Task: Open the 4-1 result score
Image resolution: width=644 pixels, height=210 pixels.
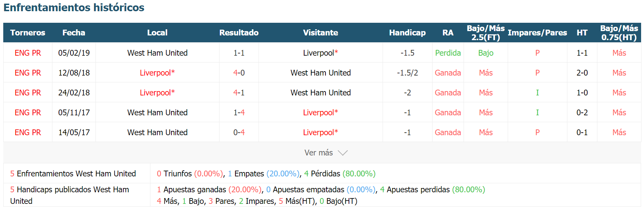Action: point(239,93)
